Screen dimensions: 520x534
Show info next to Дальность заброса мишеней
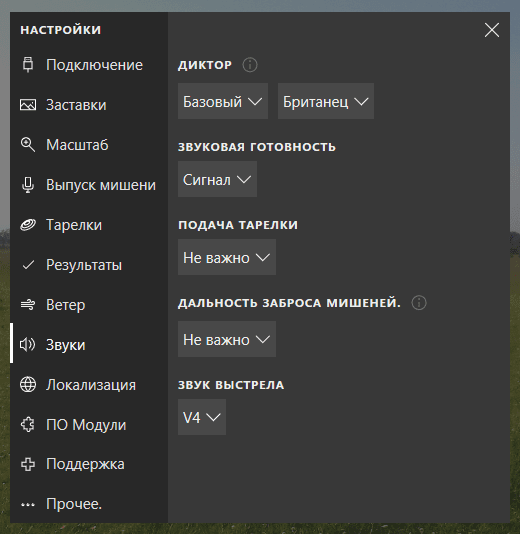419,303
